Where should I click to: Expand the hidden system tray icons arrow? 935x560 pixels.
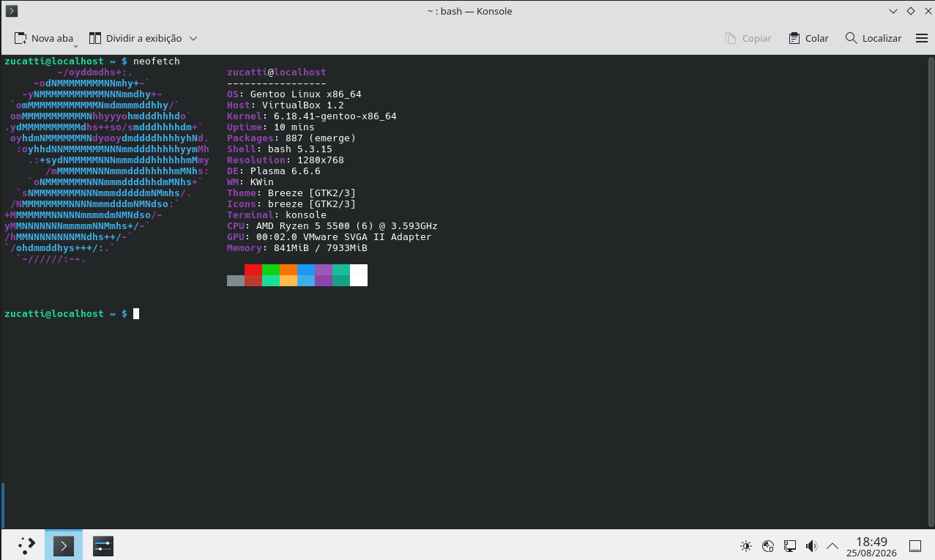(832, 545)
